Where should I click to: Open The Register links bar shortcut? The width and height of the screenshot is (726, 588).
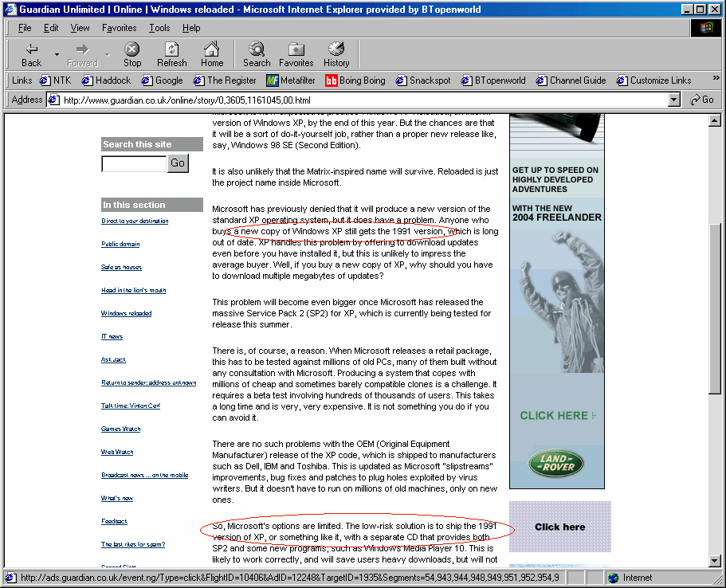click(225, 80)
